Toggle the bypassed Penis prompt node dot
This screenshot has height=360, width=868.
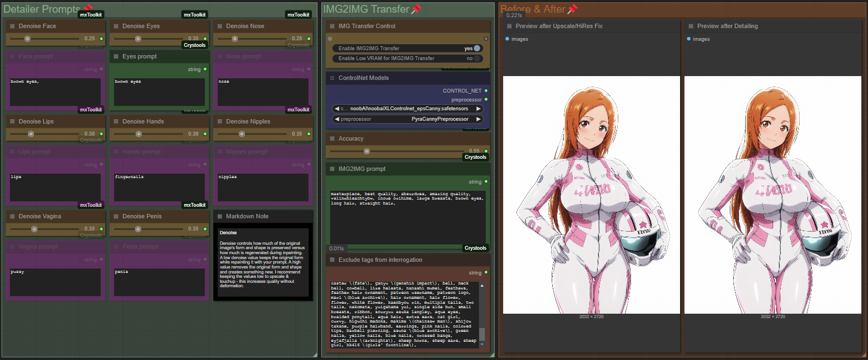coord(116,246)
